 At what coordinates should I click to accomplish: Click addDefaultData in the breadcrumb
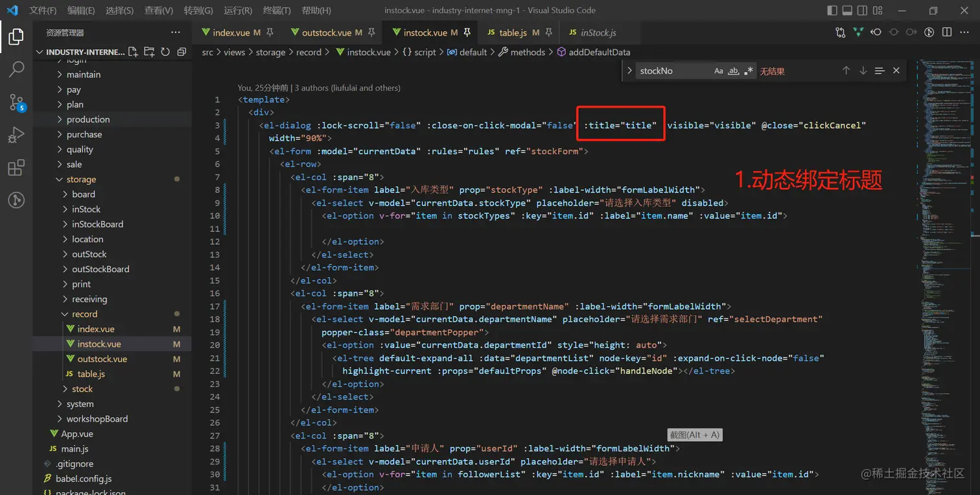599,52
